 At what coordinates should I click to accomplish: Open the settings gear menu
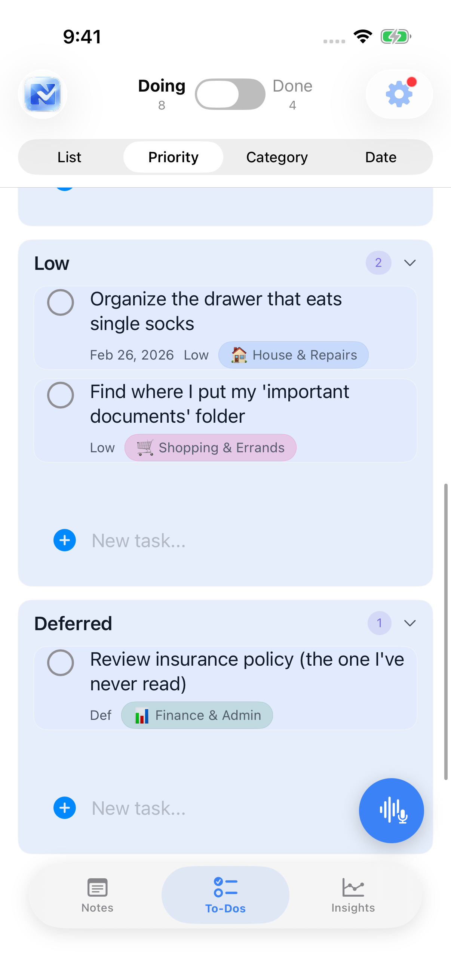click(399, 94)
